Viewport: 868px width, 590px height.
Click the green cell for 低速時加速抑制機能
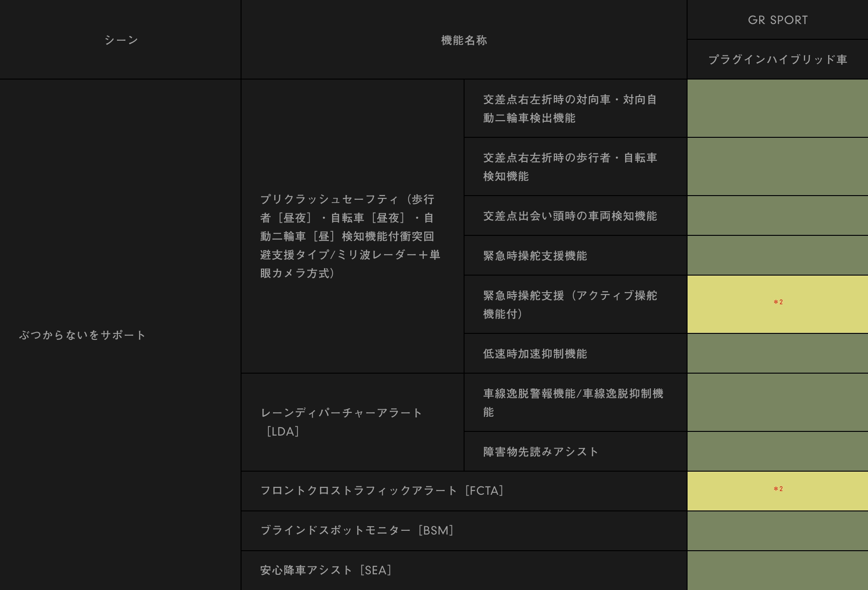click(x=778, y=354)
